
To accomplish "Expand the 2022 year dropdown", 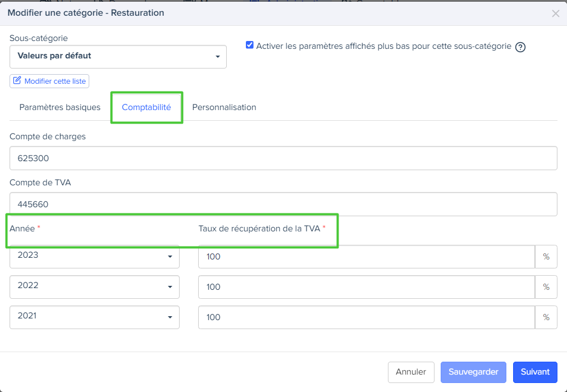I will click(94, 286).
